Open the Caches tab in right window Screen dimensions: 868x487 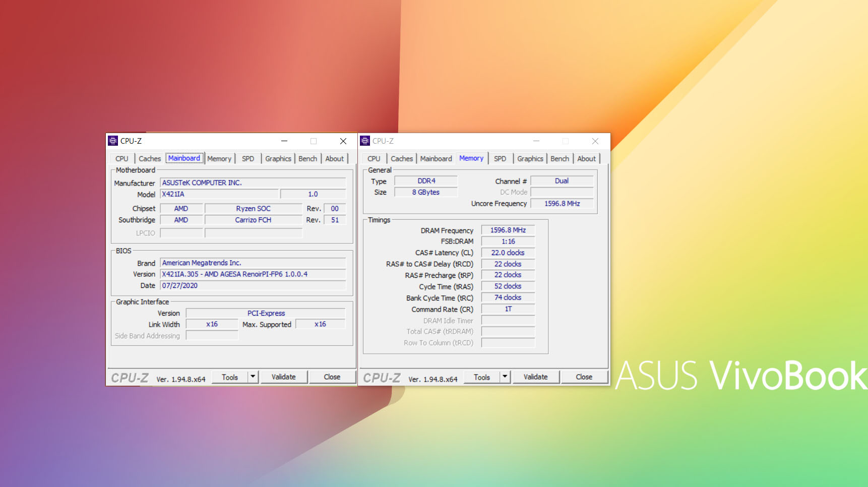pyautogui.click(x=402, y=158)
